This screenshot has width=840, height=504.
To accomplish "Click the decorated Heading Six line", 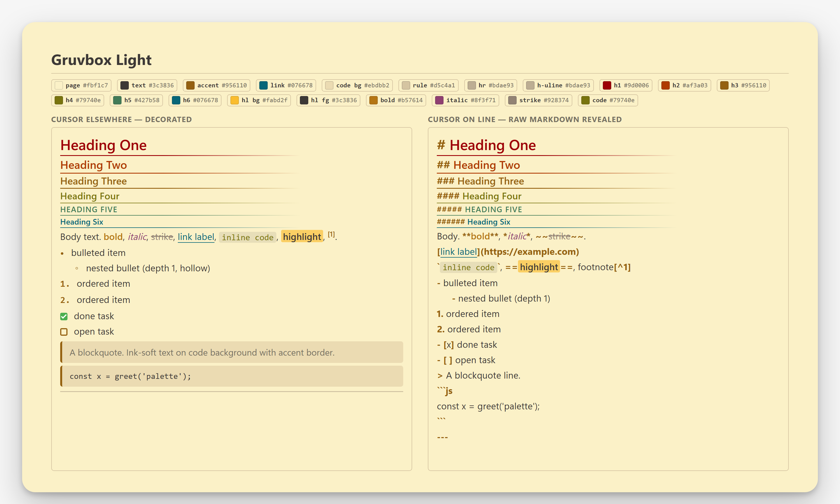I will pyautogui.click(x=82, y=222).
